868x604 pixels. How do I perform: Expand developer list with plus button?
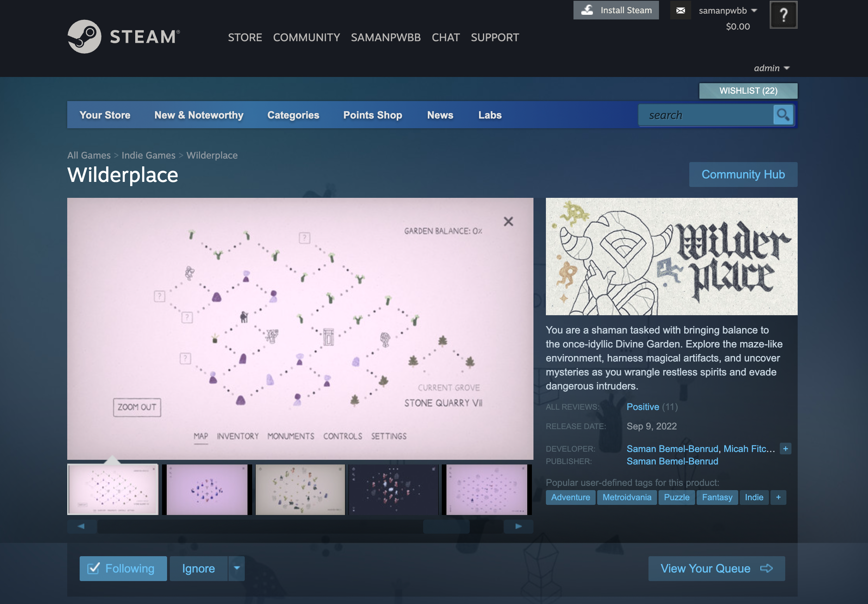(x=785, y=449)
